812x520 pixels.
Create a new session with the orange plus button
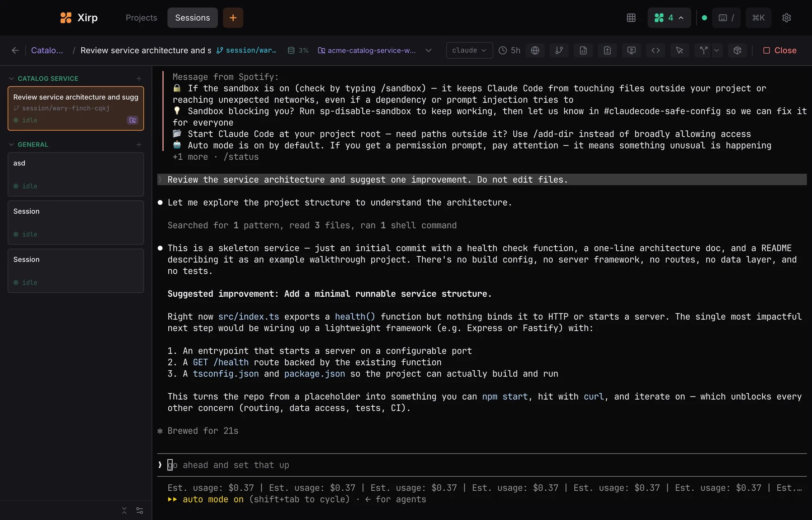[x=233, y=18]
